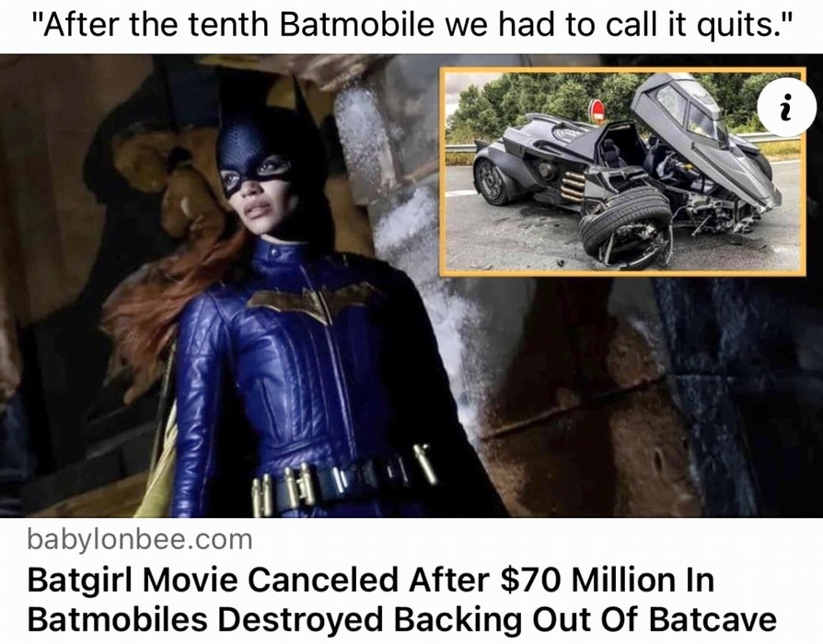Click "Batmobiles Destroyed" in the headline's second line
The height and width of the screenshot is (644, 823).
coord(205,619)
